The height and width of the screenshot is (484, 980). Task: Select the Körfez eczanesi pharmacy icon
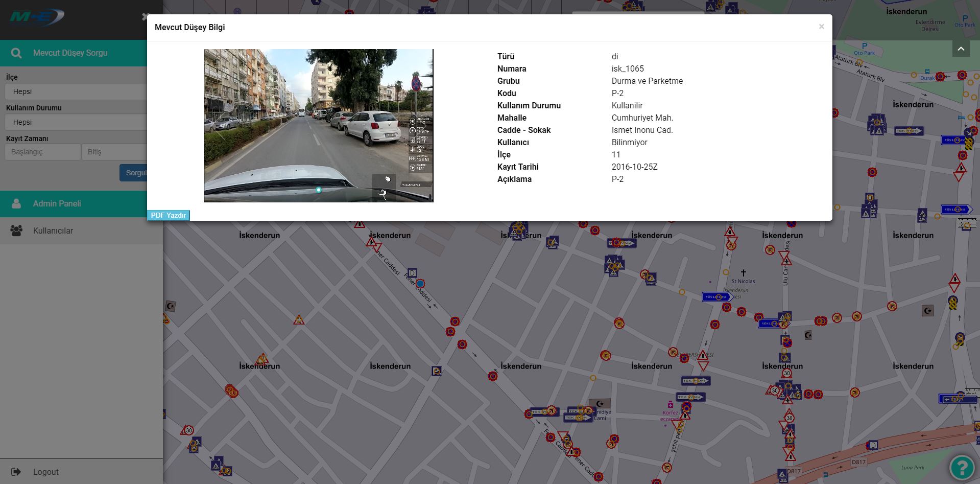[x=671, y=405]
